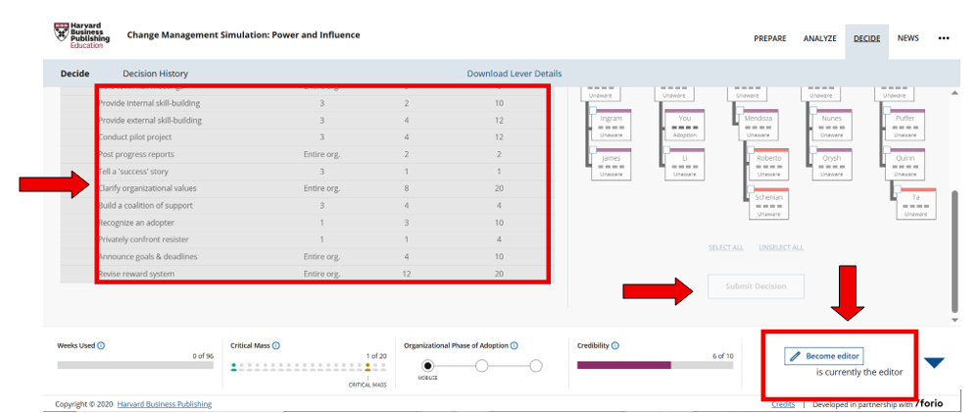Click the Mobilize phase circle marker
The image size is (980, 413).
(427, 366)
